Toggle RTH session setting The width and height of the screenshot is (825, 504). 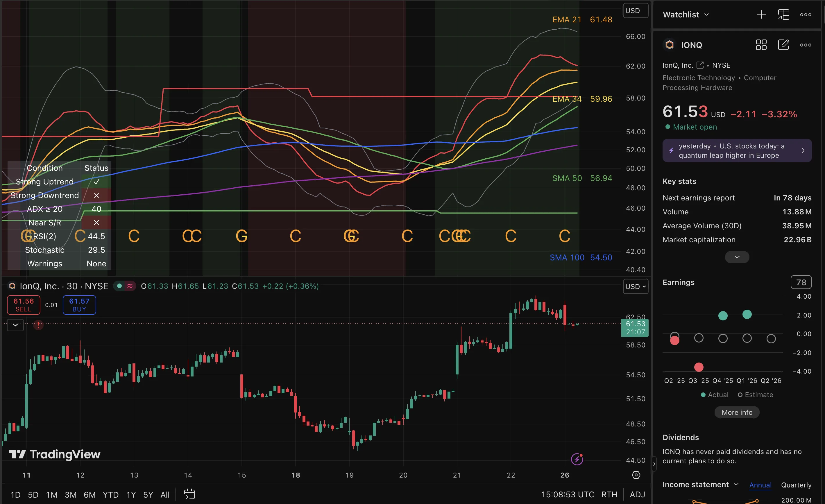(609, 494)
